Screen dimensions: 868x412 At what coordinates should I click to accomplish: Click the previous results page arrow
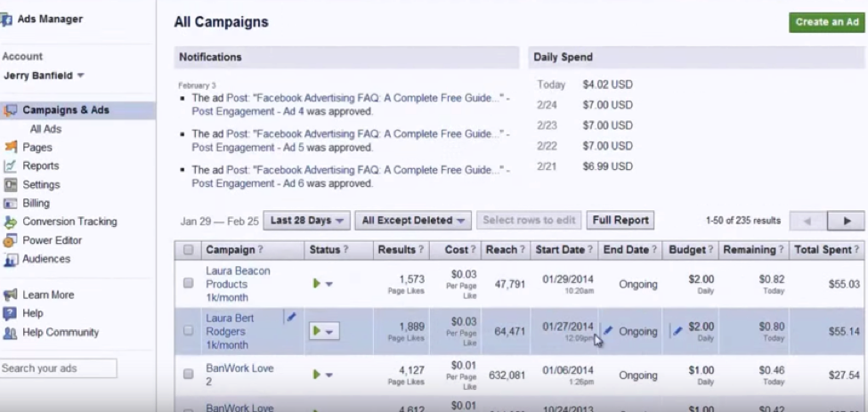tap(808, 221)
